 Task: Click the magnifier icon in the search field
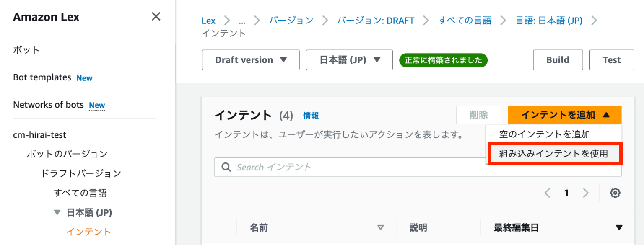tap(226, 167)
